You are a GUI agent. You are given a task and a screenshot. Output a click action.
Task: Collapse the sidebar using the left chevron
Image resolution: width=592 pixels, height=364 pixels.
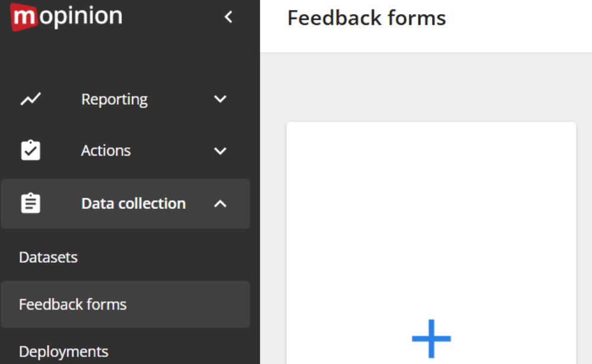click(x=229, y=17)
